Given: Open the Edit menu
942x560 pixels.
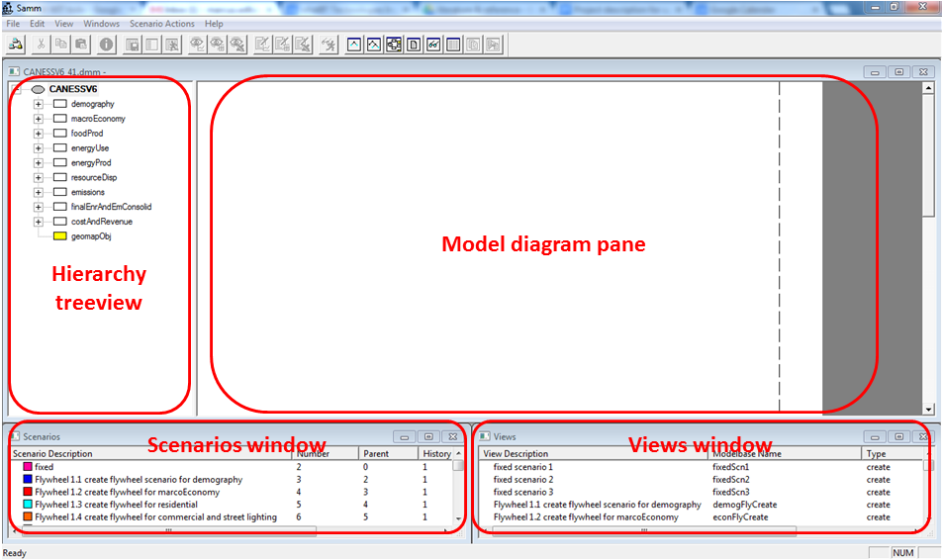Looking at the screenshot, I should pos(38,24).
